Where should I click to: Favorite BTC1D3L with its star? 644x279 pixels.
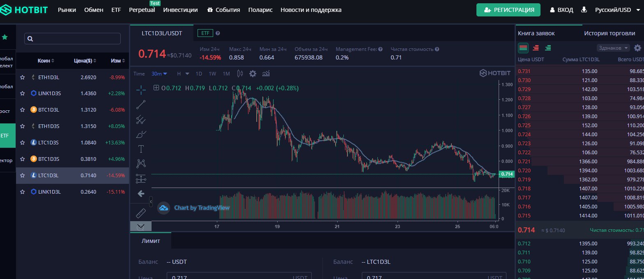click(23, 110)
